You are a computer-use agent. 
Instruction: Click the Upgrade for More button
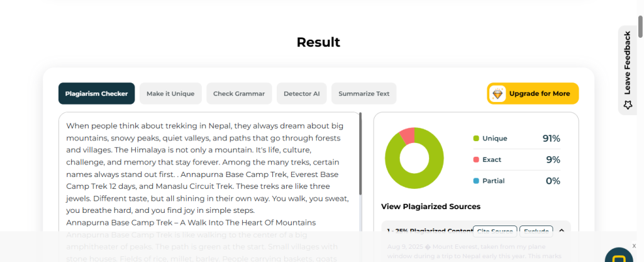pyautogui.click(x=533, y=94)
